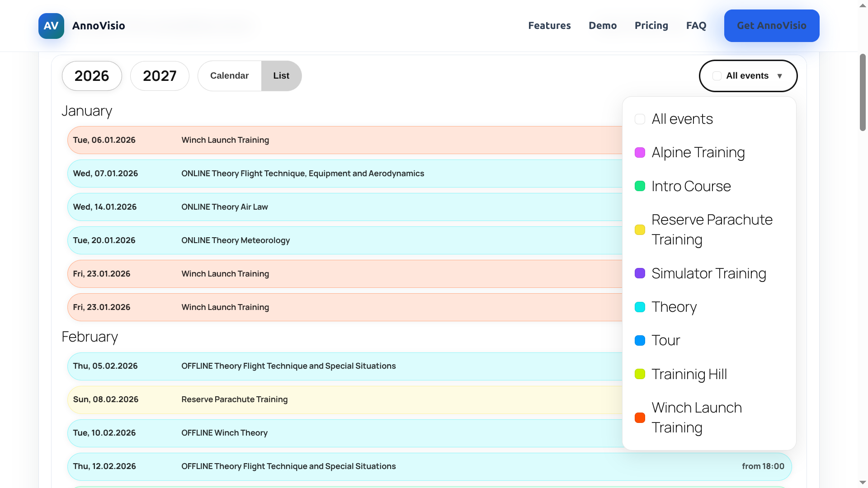This screenshot has width=868, height=488.
Task: Click the yellow Reserve Parachute swatch
Action: point(640,230)
